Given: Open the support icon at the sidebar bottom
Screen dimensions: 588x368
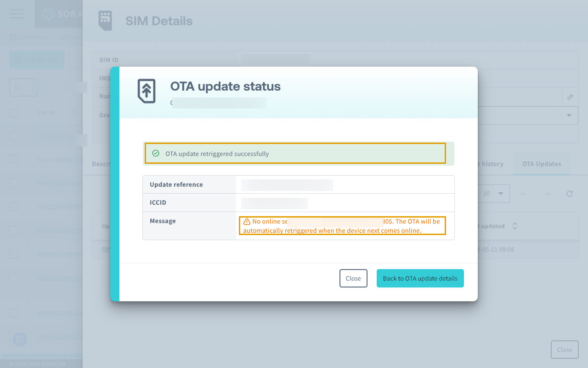Looking at the screenshot, I should click(19, 339).
